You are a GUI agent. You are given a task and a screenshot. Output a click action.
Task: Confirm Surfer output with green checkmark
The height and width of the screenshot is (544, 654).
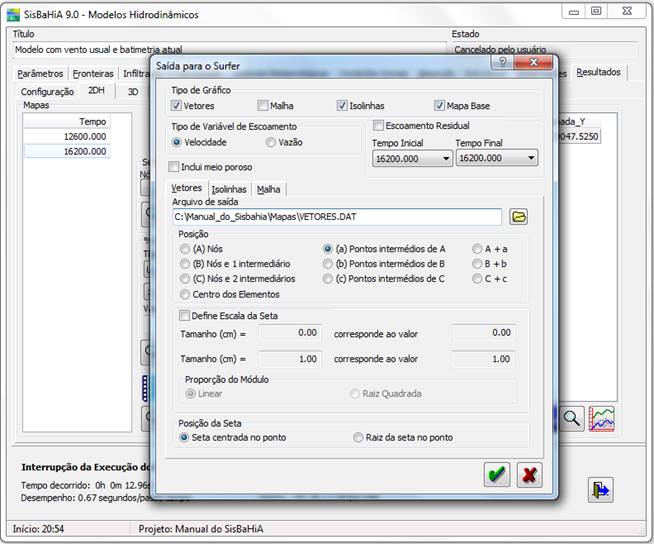coord(497,475)
